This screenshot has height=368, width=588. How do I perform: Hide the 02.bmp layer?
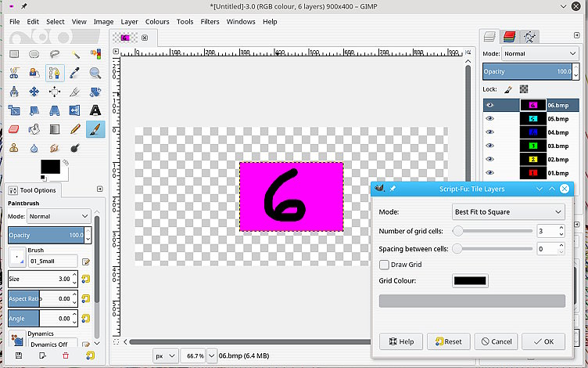[489, 159]
